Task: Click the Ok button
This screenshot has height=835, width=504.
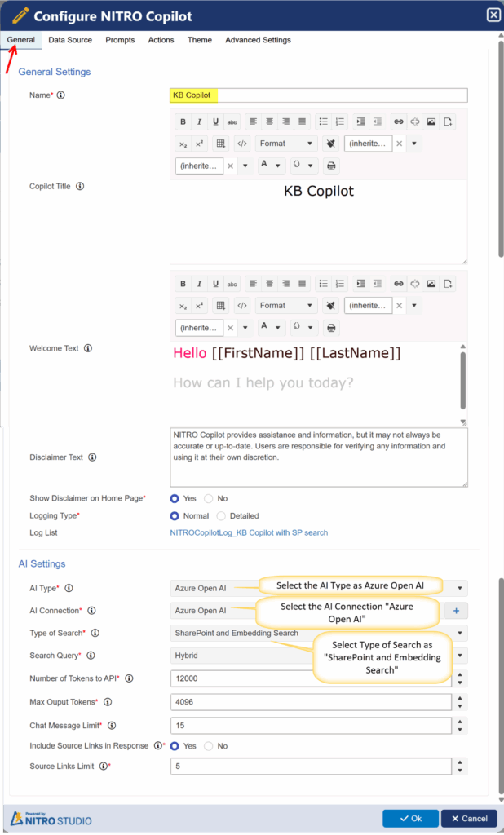Action: pyautogui.click(x=410, y=819)
